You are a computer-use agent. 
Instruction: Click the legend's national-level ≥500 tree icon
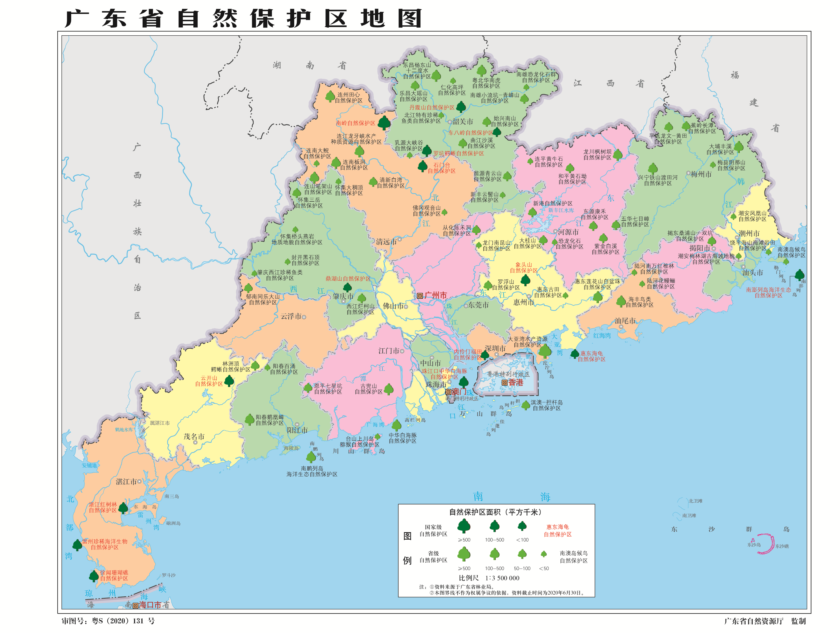click(x=464, y=526)
